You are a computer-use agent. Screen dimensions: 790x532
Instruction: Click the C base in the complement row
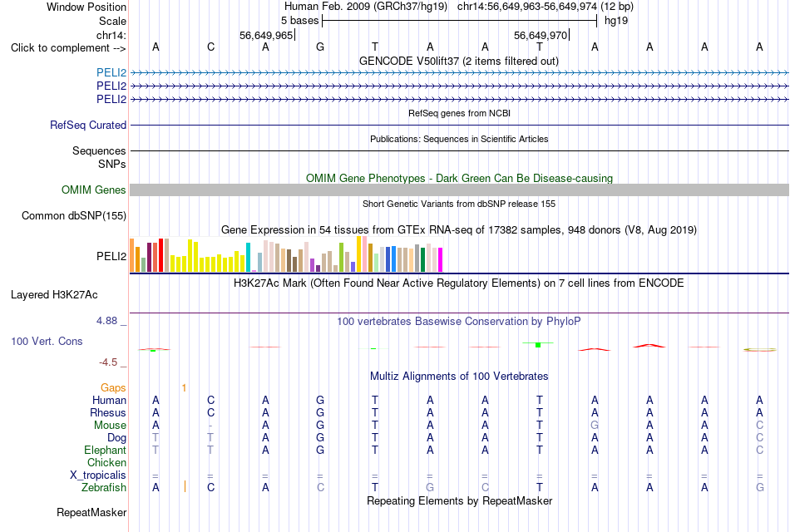click(210, 47)
